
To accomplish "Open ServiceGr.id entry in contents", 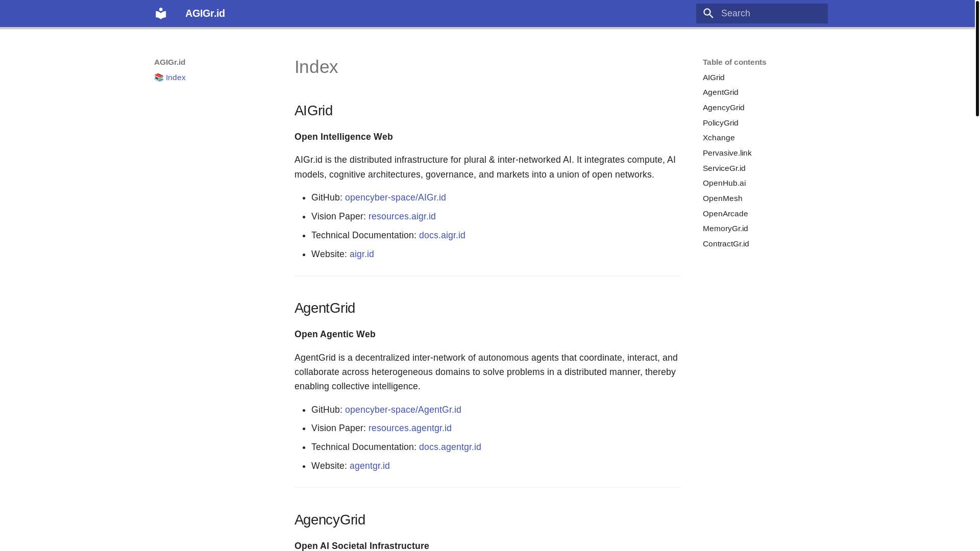I will (x=724, y=168).
